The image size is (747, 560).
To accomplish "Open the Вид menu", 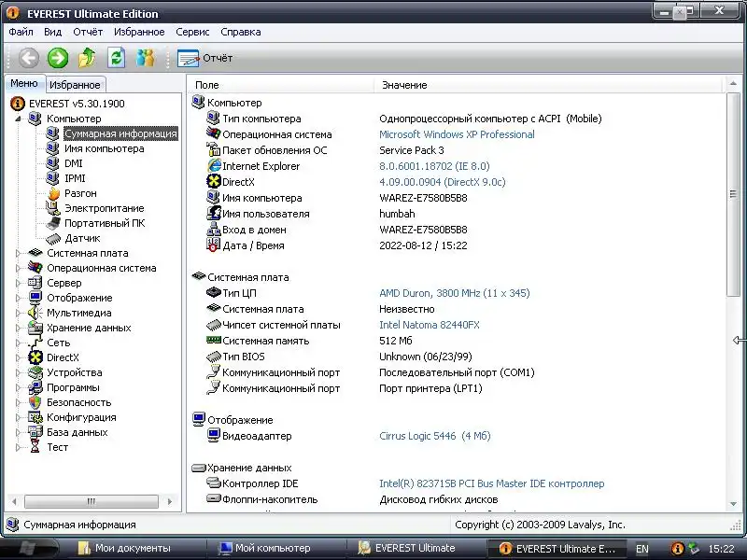I will point(53,32).
